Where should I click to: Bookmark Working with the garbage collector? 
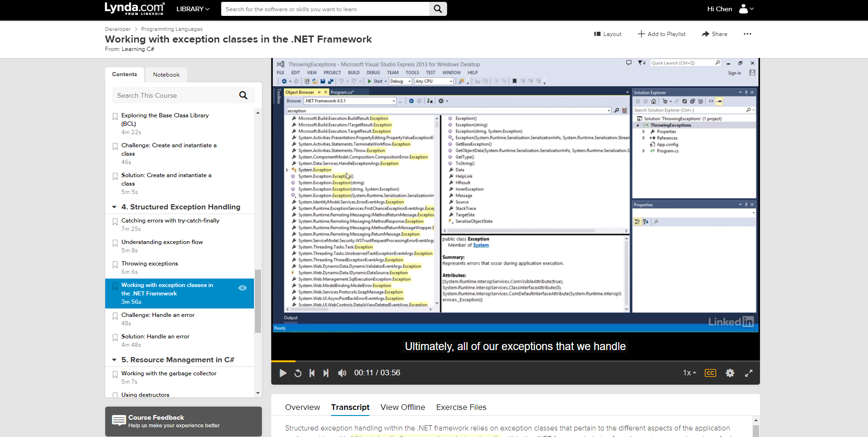(115, 374)
